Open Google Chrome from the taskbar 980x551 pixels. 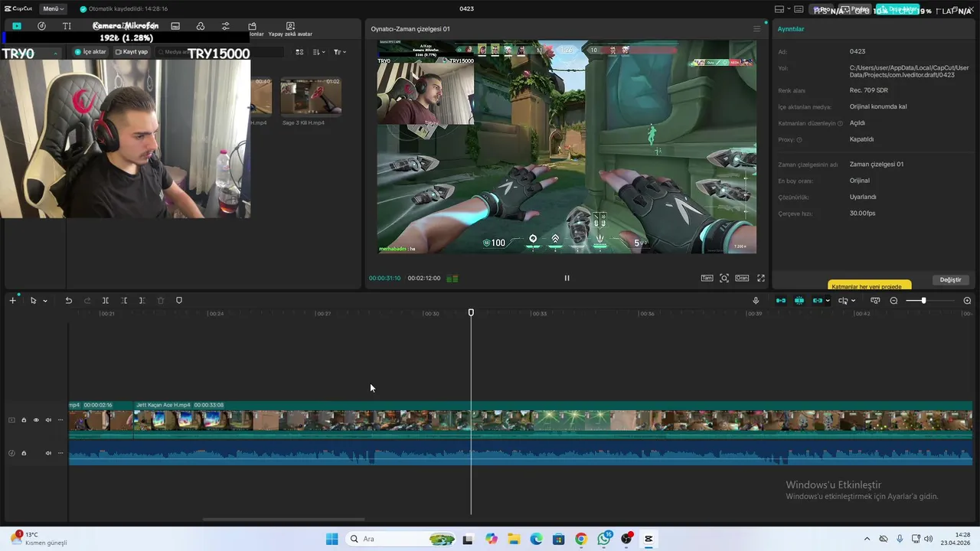[x=581, y=539]
